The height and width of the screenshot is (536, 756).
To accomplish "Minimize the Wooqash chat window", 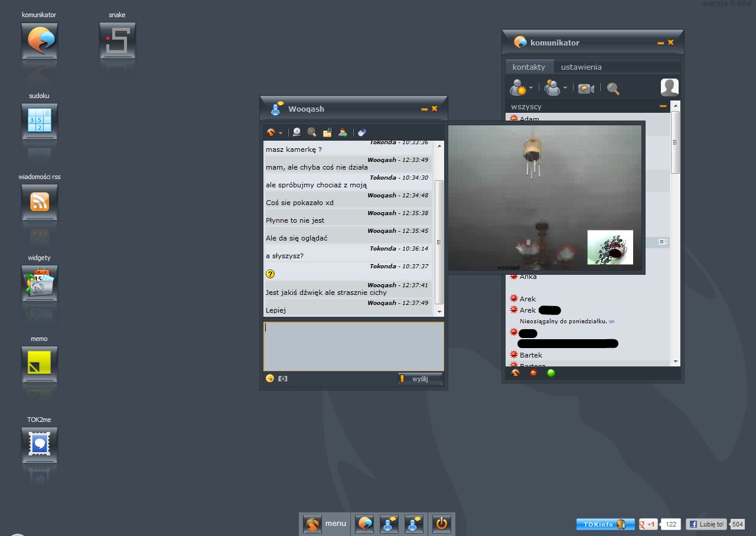I will coord(424,109).
